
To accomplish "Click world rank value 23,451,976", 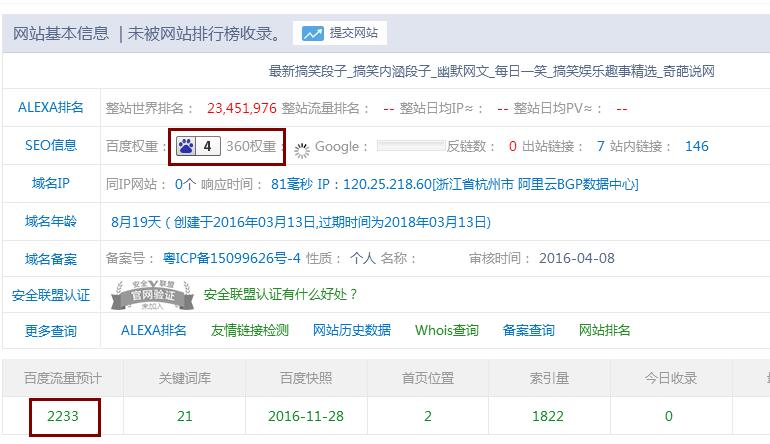I will coord(241,108).
